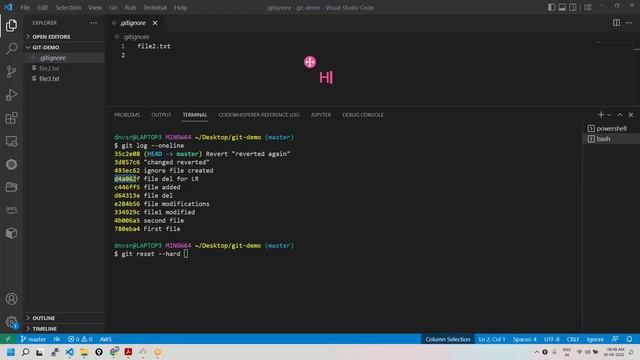Switch to the Debug Console tab
The image size is (640, 360).
[363, 115]
